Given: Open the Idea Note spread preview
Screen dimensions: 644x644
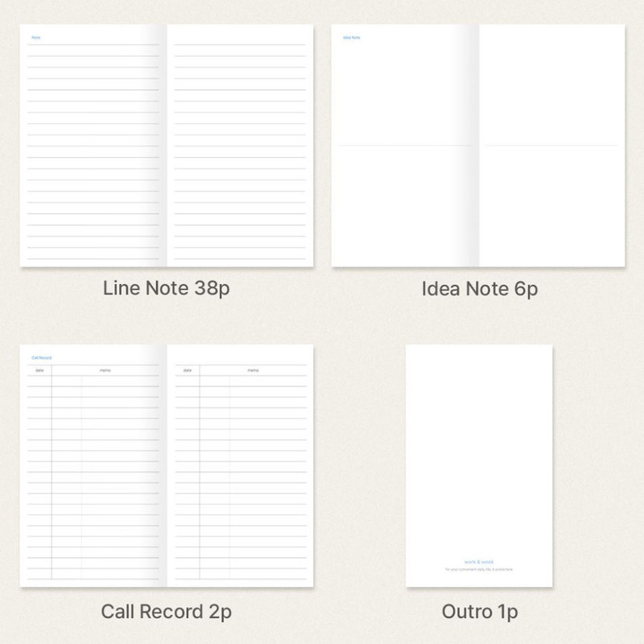Looking at the screenshot, I should (481, 145).
